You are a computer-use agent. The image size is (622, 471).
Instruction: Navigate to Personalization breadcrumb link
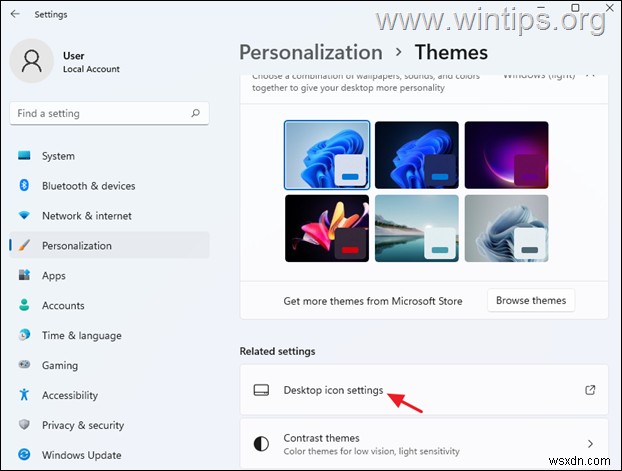pyautogui.click(x=310, y=52)
